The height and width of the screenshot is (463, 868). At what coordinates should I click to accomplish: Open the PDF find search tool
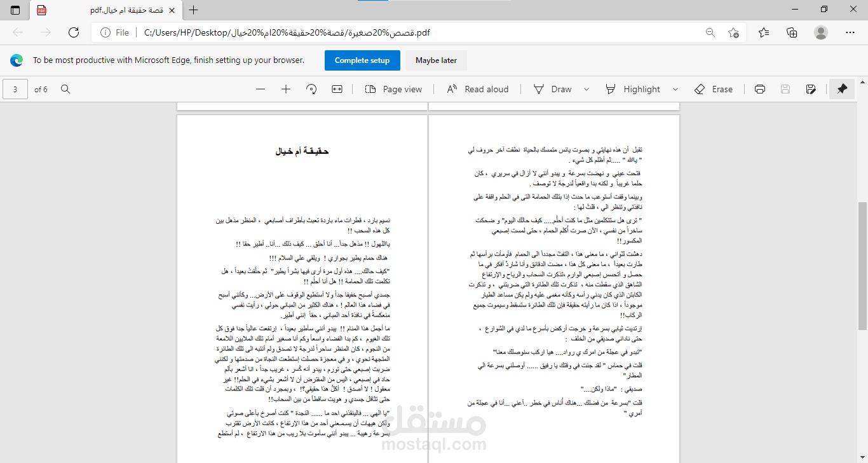(65, 89)
